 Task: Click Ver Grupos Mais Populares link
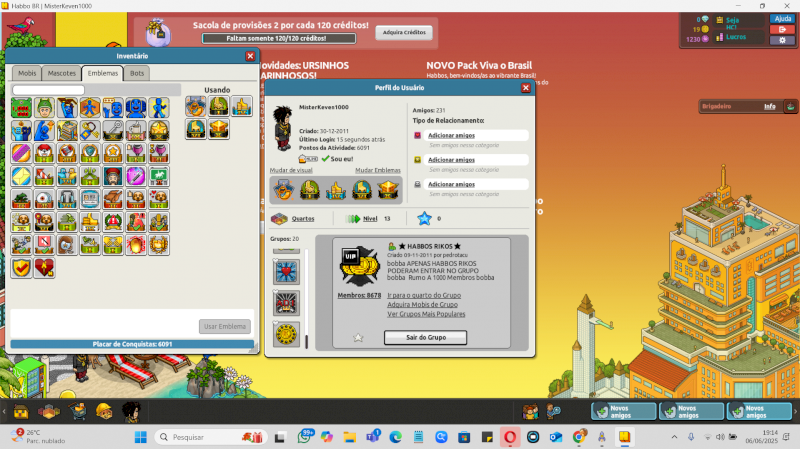pyautogui.click(x=426, y=314)
